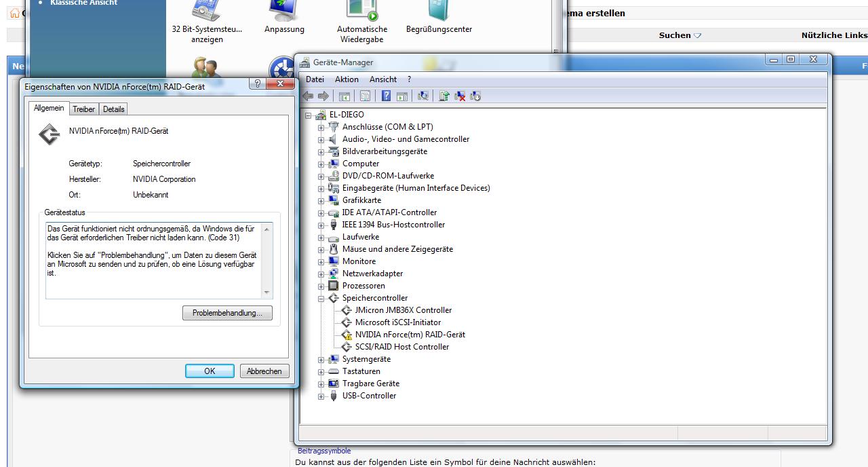This screenshot has height=467, width=868.
Task: Click the disable device down-arrow toolbar icon
Action: point(475,96)
